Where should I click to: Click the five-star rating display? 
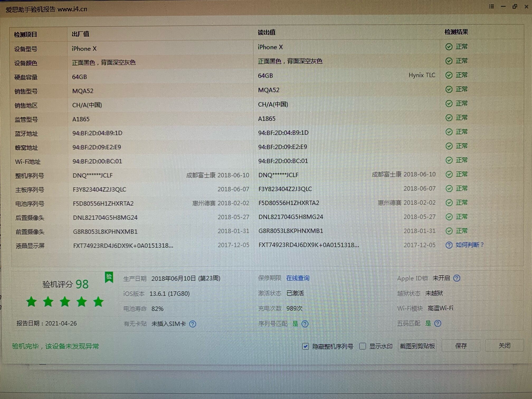tap(65, 302)
